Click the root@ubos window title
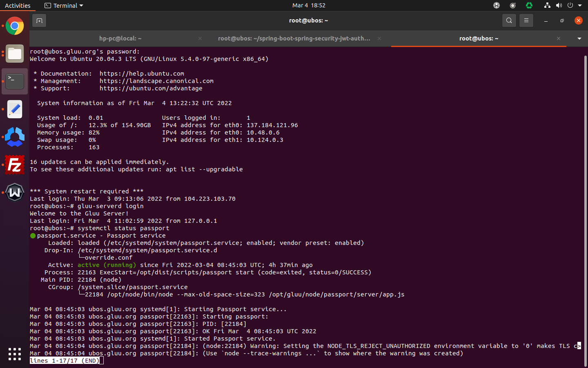Image resolution: width=588 pixels, height=368 pixels. click(x=308, y=20)
